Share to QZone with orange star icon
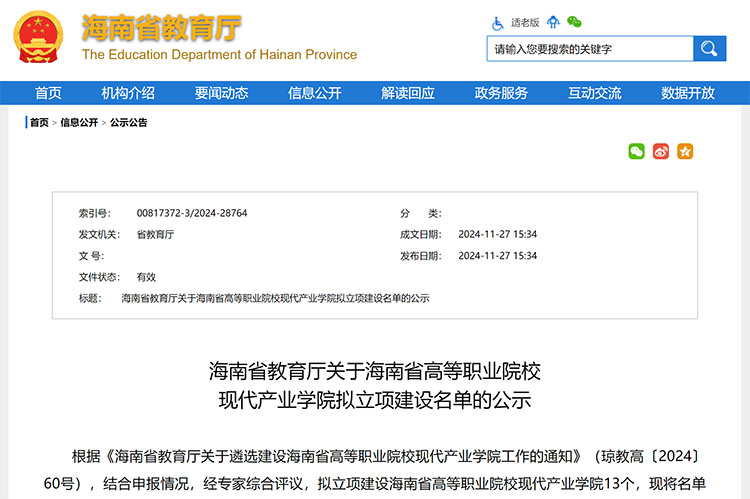Screen dimensions: 750x499 coord(685,151)
